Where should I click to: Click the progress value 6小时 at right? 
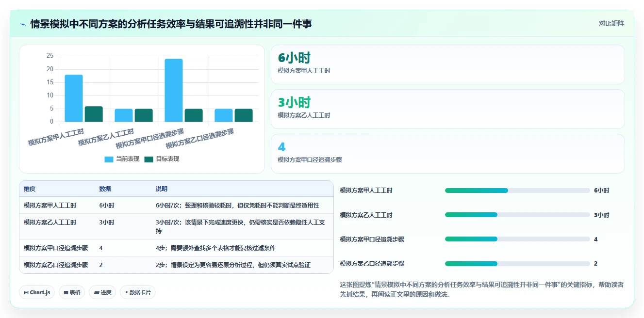(601, 191)
